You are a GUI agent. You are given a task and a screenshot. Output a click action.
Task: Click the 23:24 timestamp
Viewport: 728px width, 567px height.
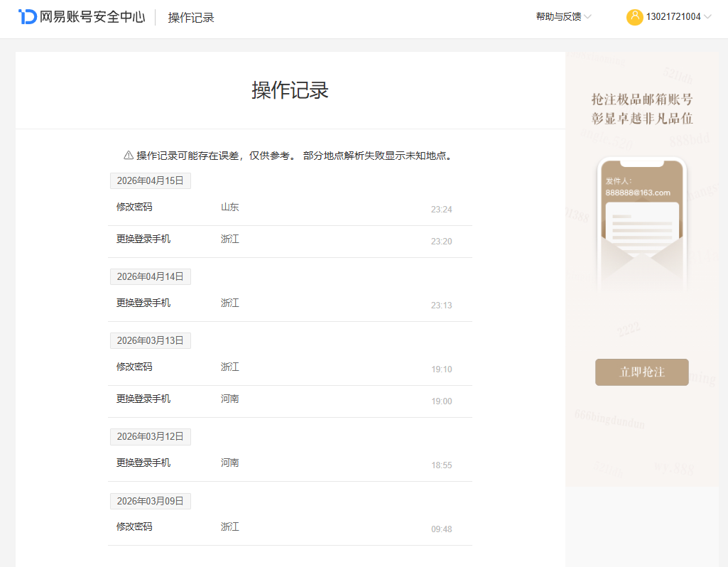[x=442, y=210]
